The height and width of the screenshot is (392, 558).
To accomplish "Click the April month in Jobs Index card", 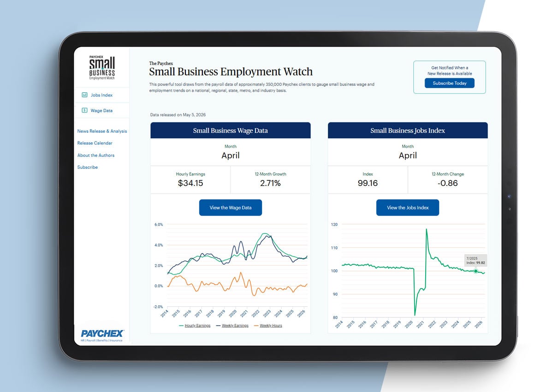I will pos(408,155).
